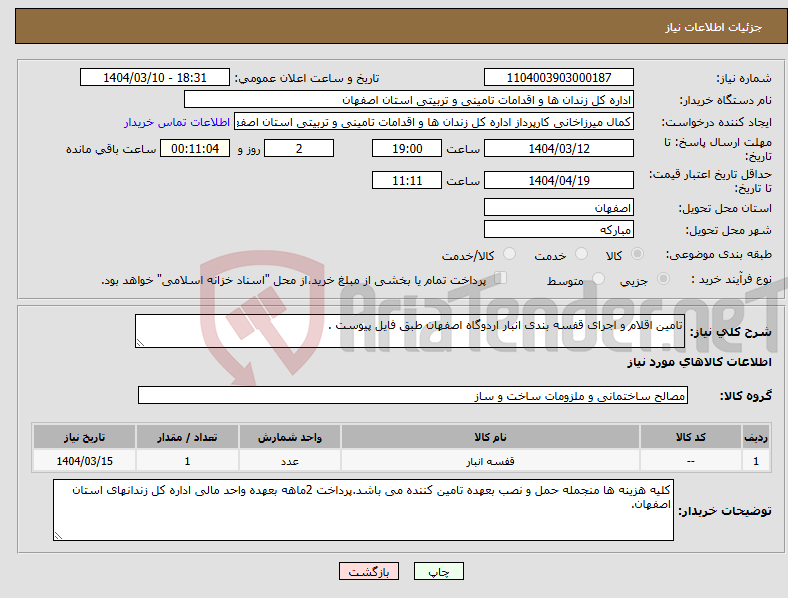This screenshot has height=598, width=788.
Task: Click the remaining time field 00:11:04
Action: [195, 148]
